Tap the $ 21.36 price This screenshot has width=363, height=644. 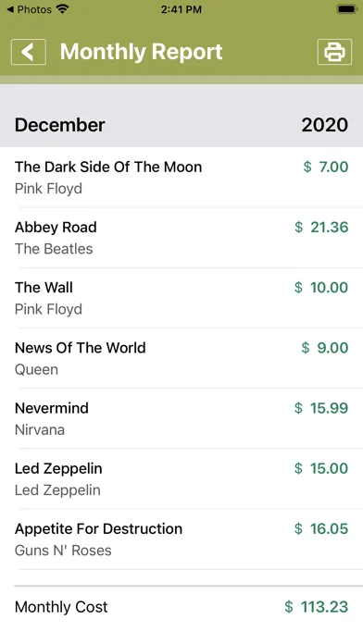321,227
